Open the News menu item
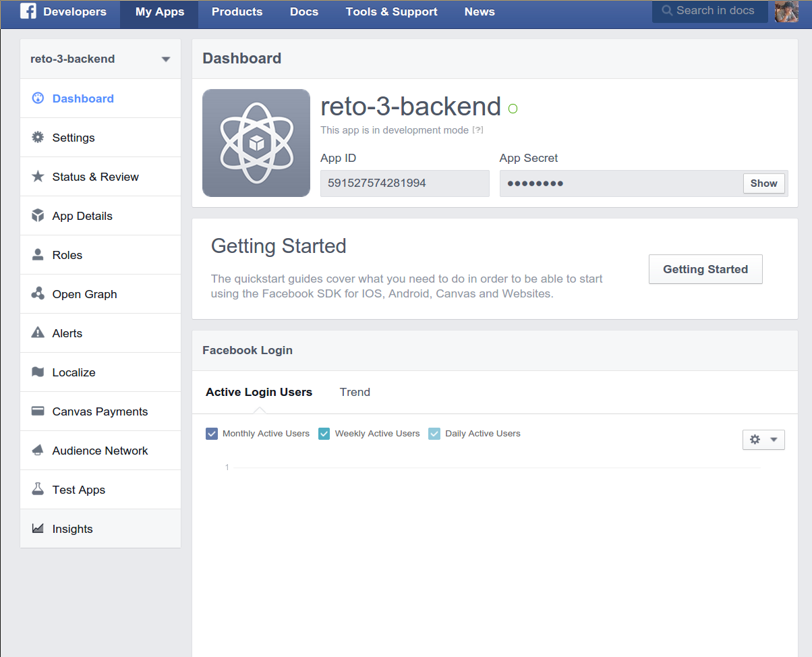 pos(480,12)
